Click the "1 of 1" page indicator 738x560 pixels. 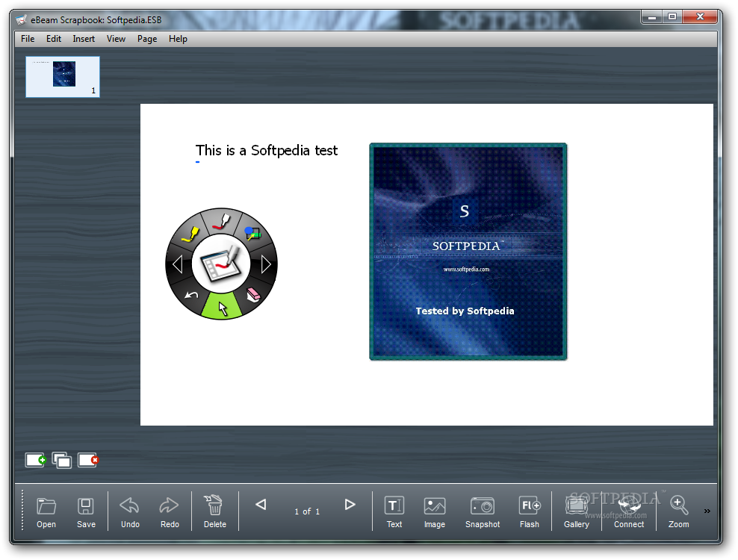[307, 511]
